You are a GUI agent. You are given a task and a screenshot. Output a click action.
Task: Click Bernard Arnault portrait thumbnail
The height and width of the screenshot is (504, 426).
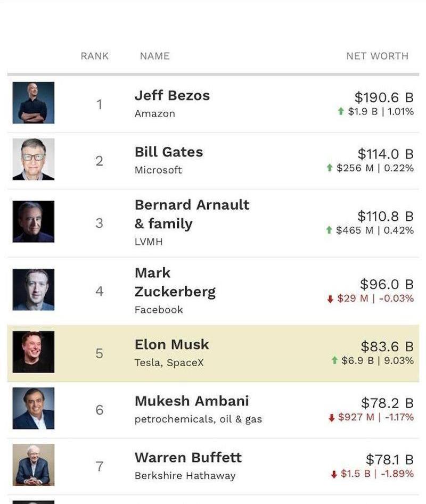[x=34, y=221]
